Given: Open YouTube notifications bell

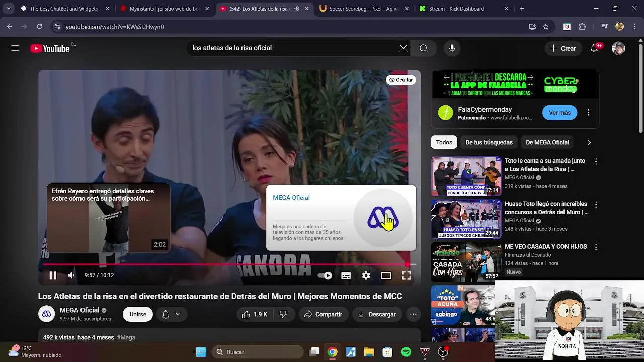Looking at the screenshot, I should (594, 48).
